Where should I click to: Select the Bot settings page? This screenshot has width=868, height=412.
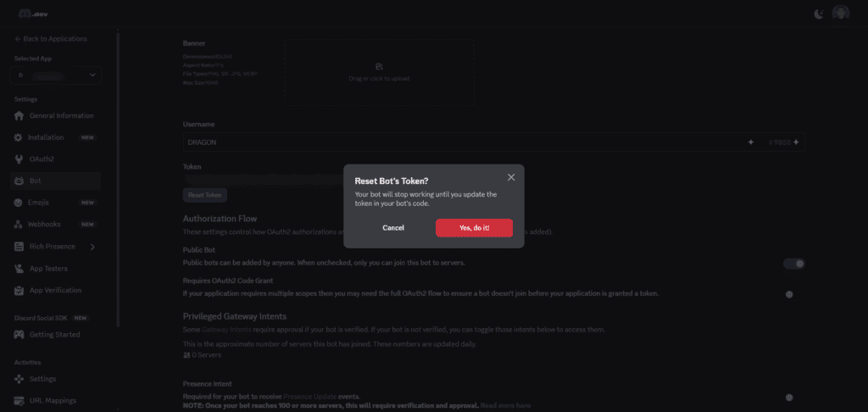click(x=55, y=181)
